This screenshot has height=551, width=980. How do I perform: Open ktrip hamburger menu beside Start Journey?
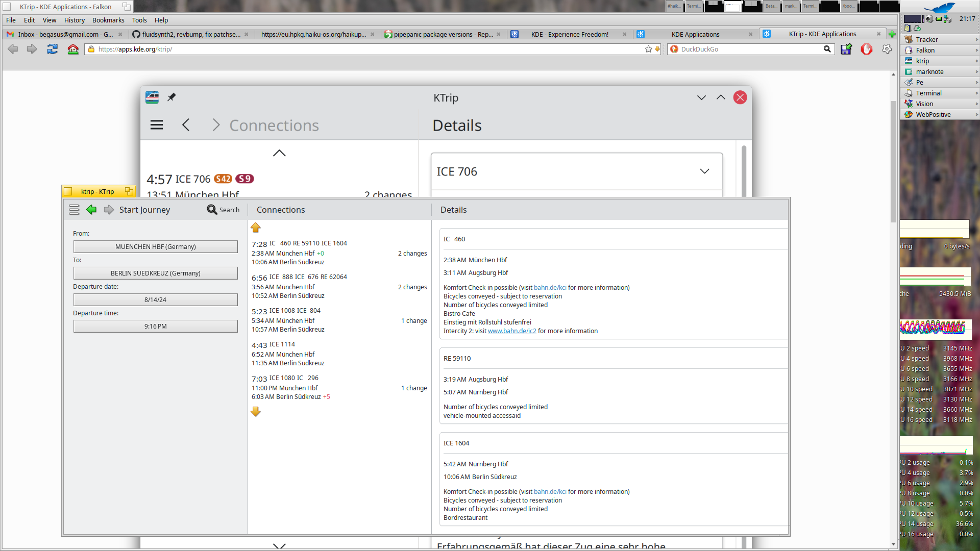tap(74, 210)
